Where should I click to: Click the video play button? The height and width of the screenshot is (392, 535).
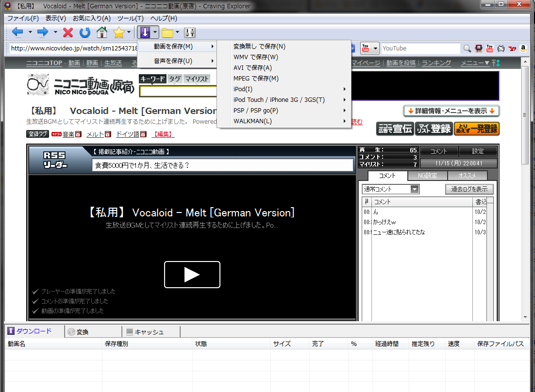click(x=192, y=275)
